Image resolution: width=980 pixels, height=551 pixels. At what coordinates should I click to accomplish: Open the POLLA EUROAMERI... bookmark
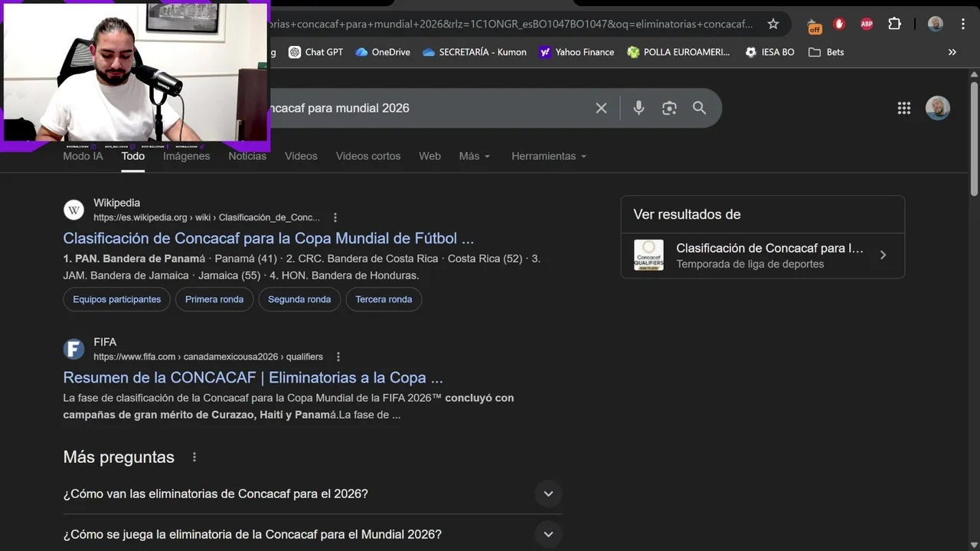click(678, 52)
